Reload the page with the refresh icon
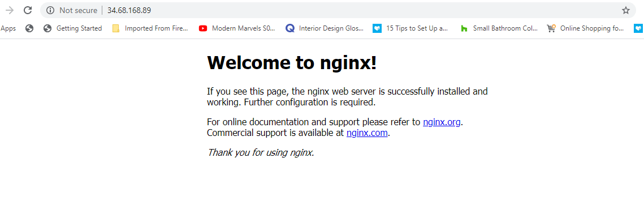 28,10
